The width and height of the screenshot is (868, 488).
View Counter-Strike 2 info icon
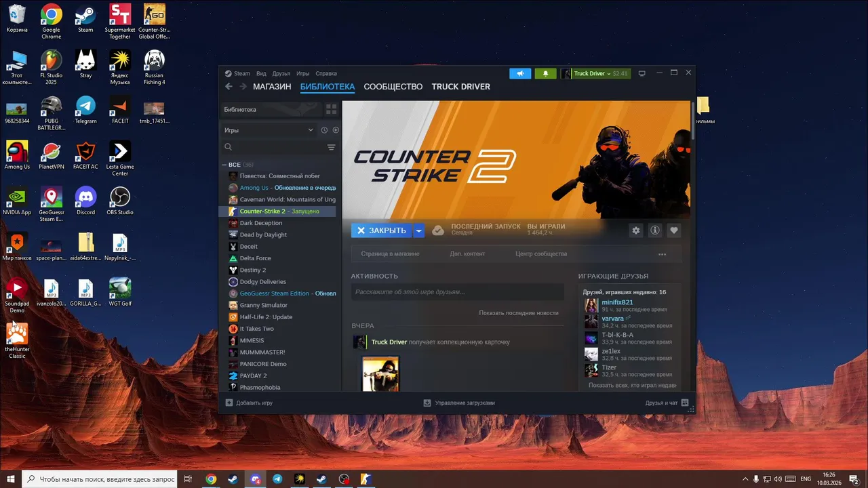pyautogui.click(x=655, y=230)
